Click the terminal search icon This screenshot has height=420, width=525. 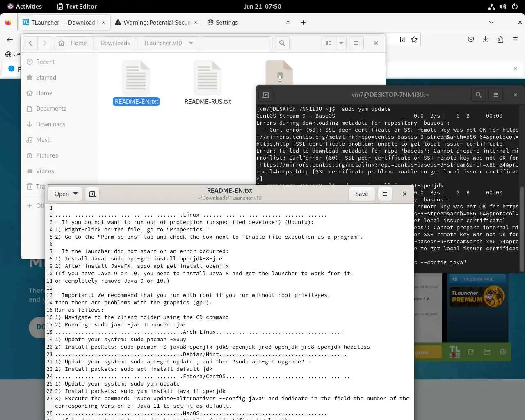[478, 95]
